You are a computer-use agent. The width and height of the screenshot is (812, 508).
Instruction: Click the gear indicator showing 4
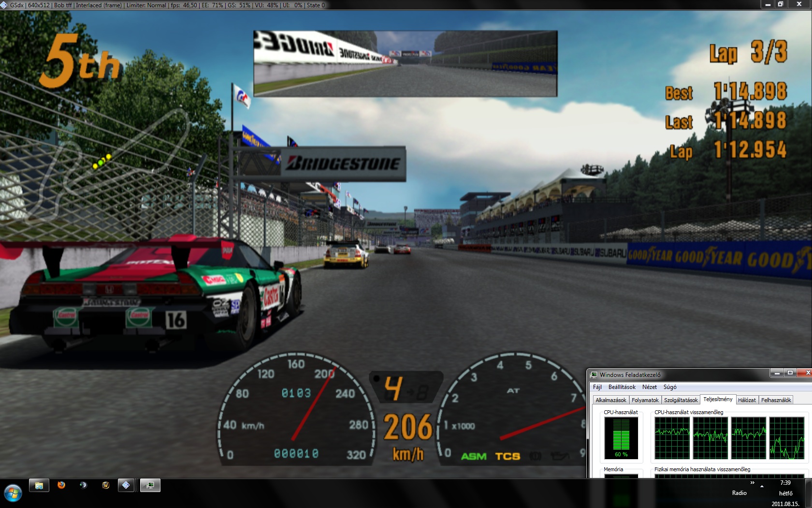pos(393,388)
